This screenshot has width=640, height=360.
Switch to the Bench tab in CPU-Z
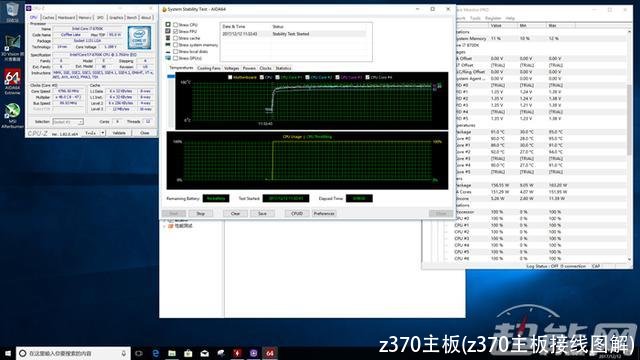pos(132,18)
